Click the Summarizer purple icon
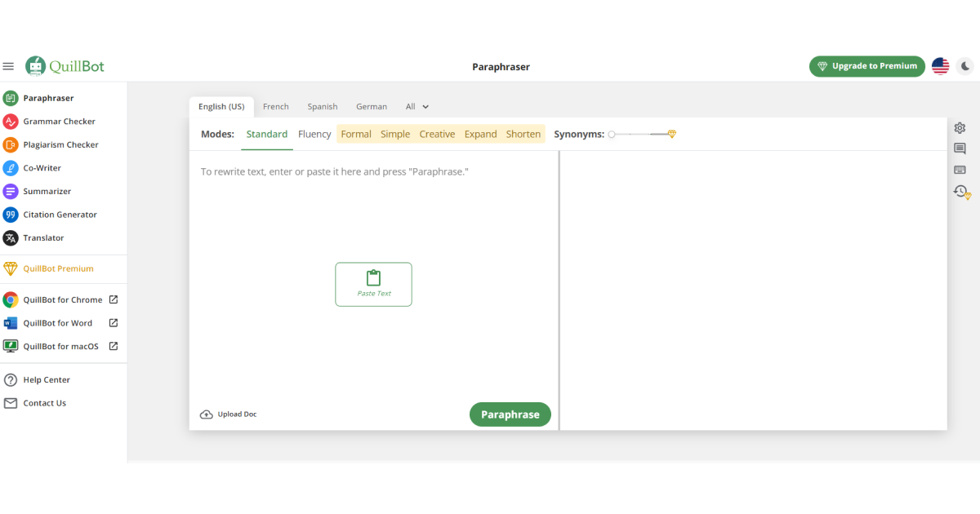Viewport: 980px width, 514px height. tap(10, 191)
